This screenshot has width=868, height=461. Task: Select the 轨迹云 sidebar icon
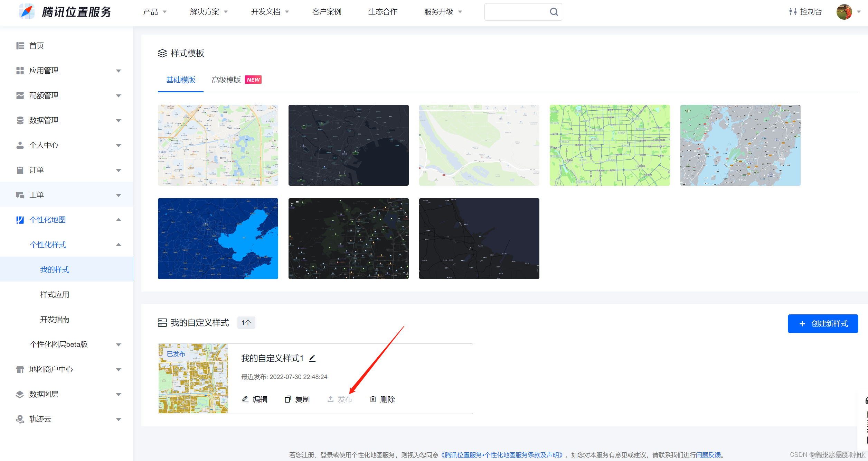(20, 419)
